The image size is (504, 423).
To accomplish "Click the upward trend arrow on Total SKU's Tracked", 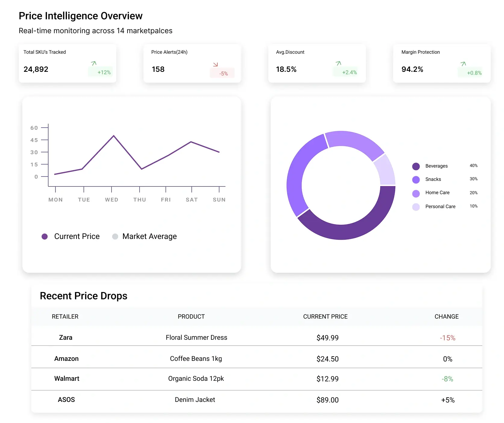I will click(94, 64).
